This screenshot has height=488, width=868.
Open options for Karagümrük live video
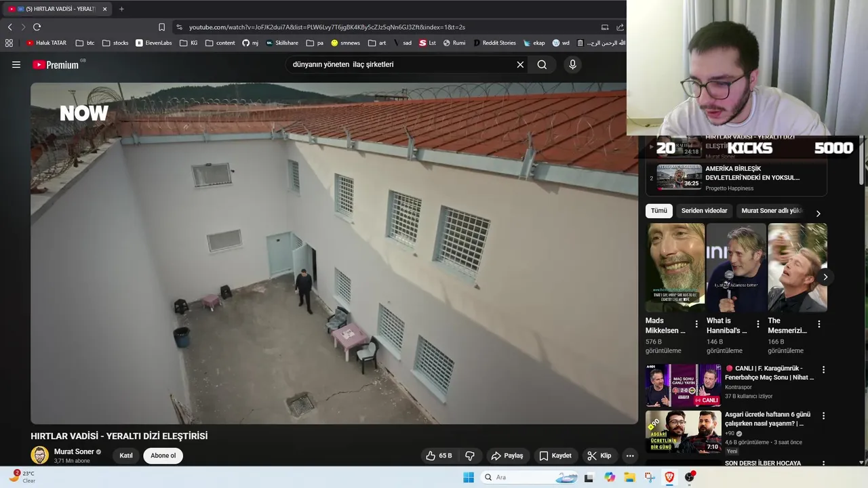[823, 370]
